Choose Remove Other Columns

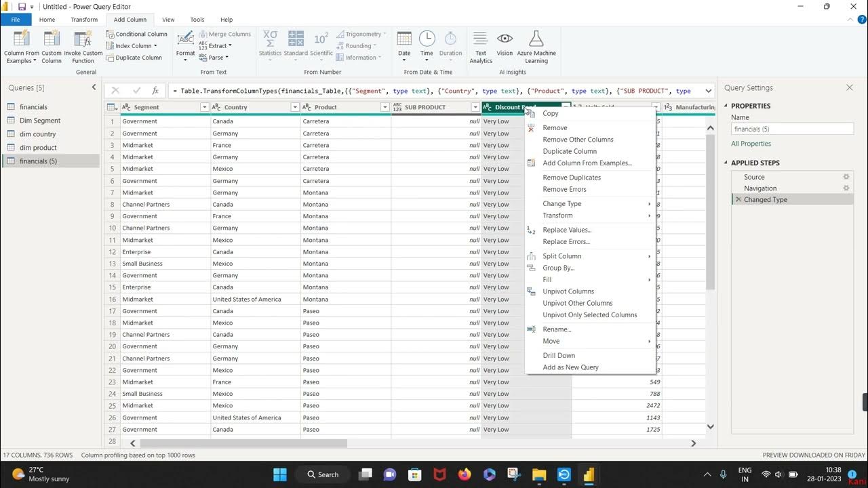578,140
